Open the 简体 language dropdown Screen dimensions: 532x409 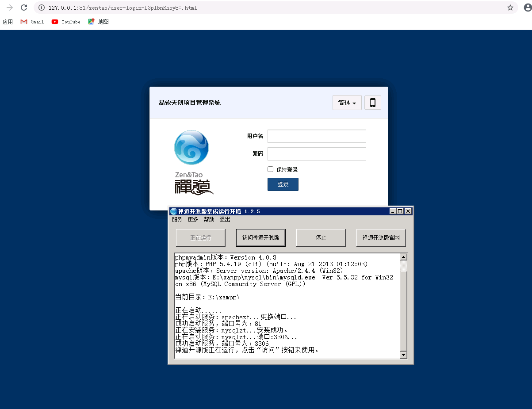(x=347, y=103)
